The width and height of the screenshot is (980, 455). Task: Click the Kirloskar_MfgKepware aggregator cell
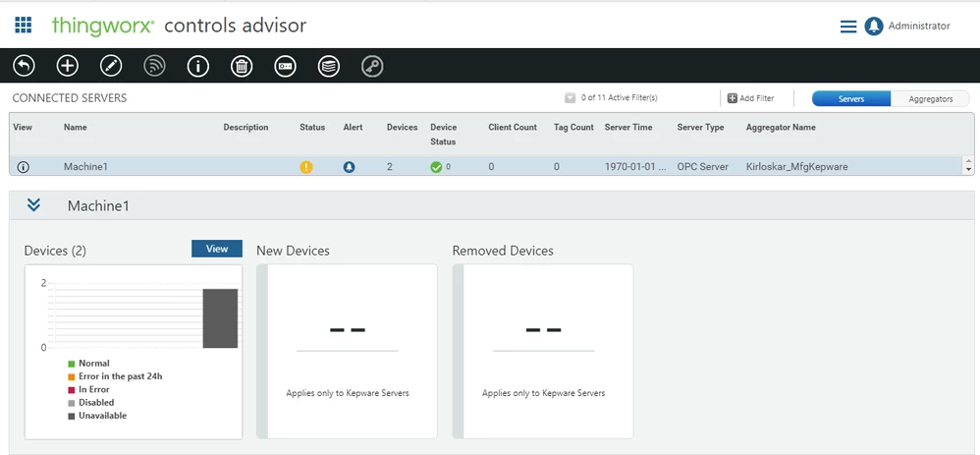pyautogui.click(x=797, y=167)
